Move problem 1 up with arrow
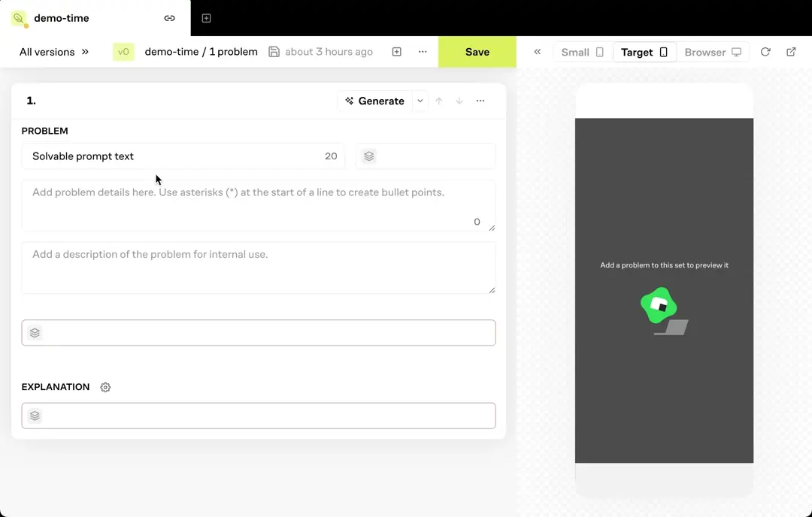812x517 pixels. click(439, 101)
